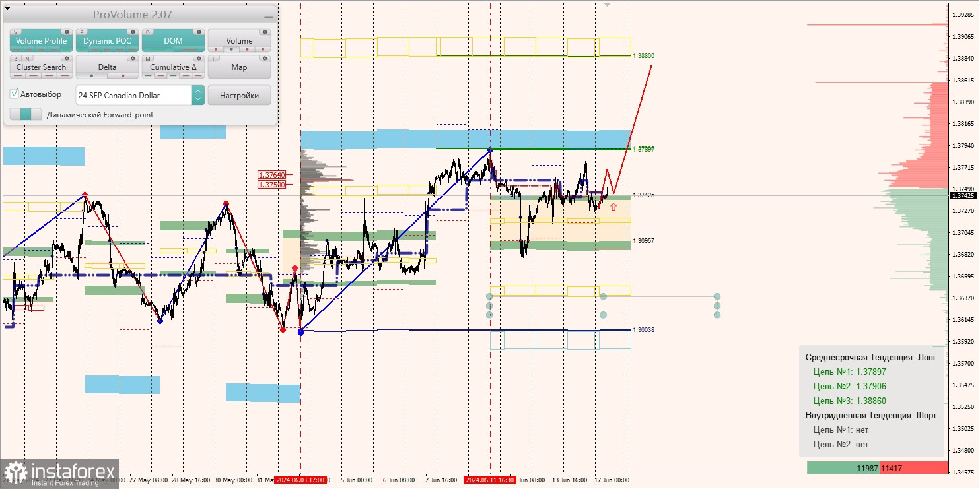Click the 2024.06.03 17:00 time marker
980x489 pixels.
(x=300, y=480)
